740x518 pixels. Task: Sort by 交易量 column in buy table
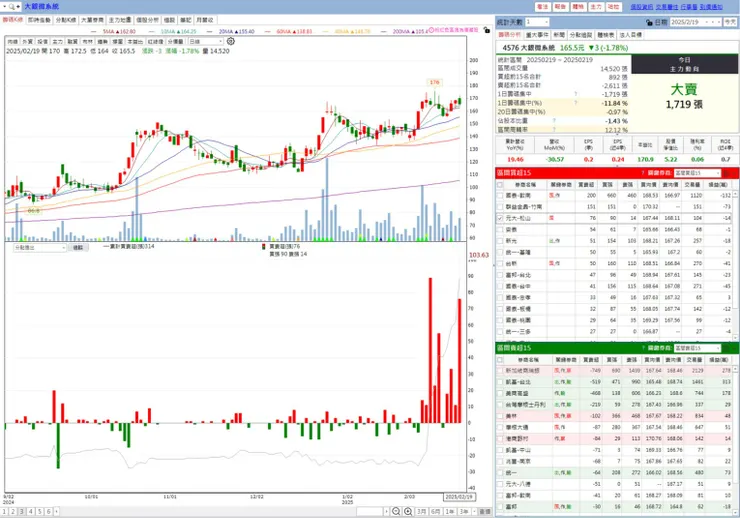tap(693, 185)
